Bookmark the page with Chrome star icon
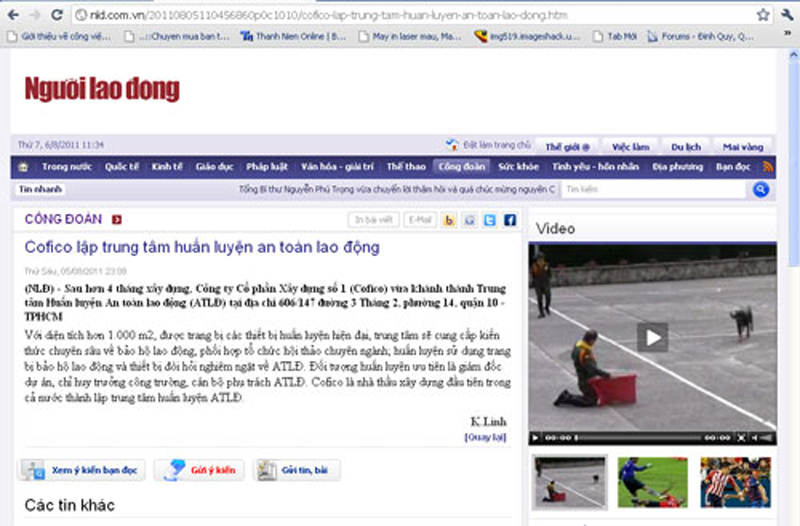The width and height of the screenshot is (800, 526). 763,15
